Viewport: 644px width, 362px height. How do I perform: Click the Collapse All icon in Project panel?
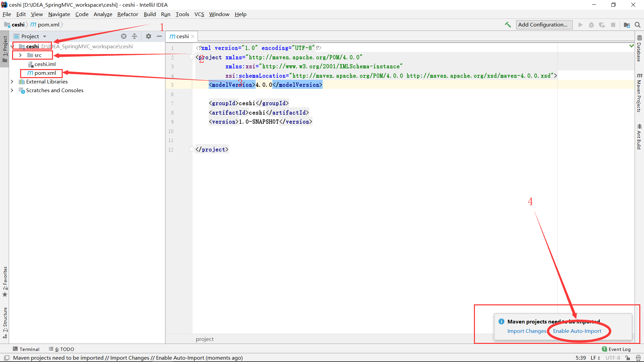135,36
